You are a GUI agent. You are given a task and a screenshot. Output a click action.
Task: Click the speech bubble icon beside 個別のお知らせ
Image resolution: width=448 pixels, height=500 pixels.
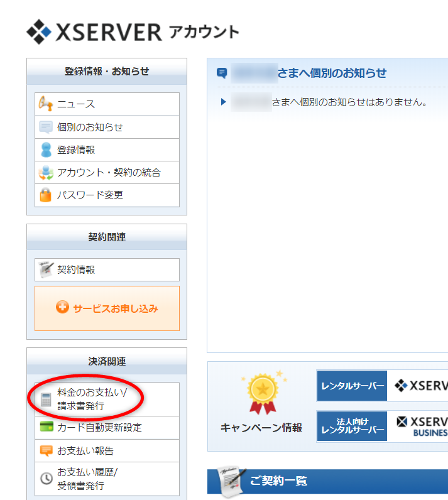tap(46, 127)
